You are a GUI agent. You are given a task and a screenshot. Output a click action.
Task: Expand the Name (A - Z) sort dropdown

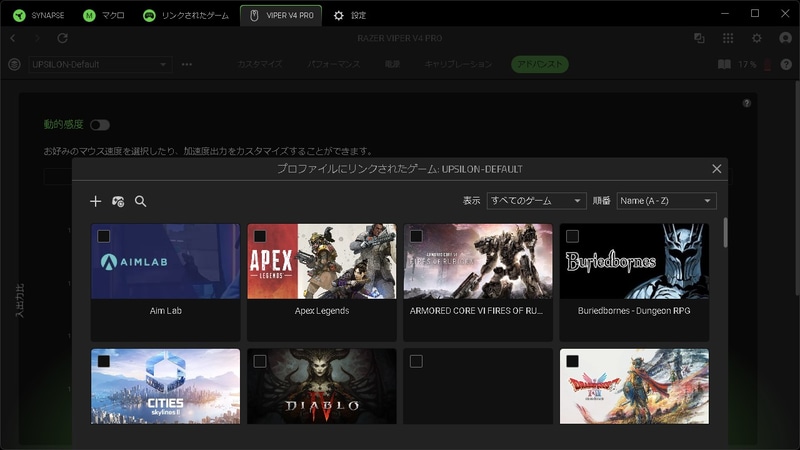pyautogui.click(x=666, y=201)
